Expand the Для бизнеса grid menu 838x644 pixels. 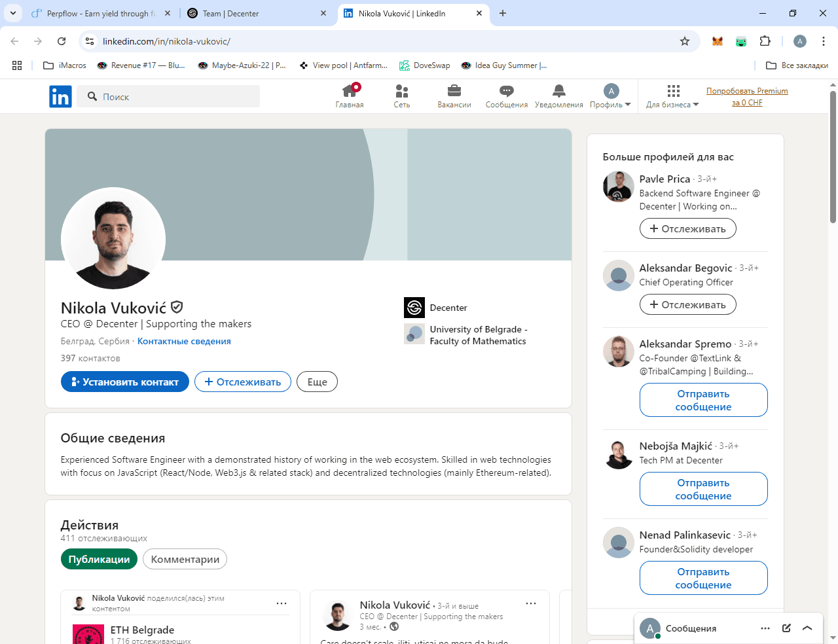pos(672,96)
